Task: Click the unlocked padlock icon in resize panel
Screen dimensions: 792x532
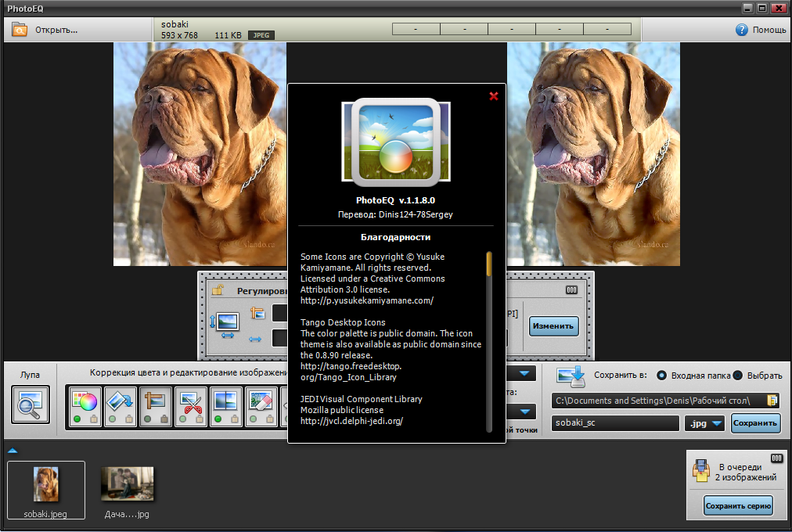Action: pyautogui.click(x=218, y=289)
